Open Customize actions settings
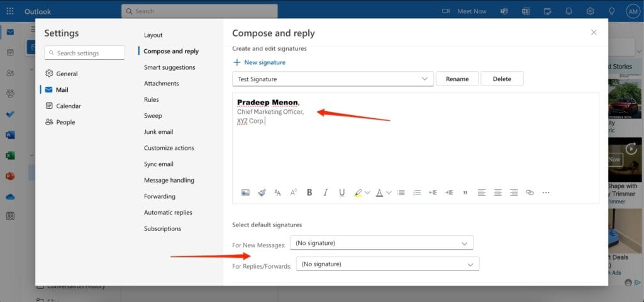 click(169, 148)
